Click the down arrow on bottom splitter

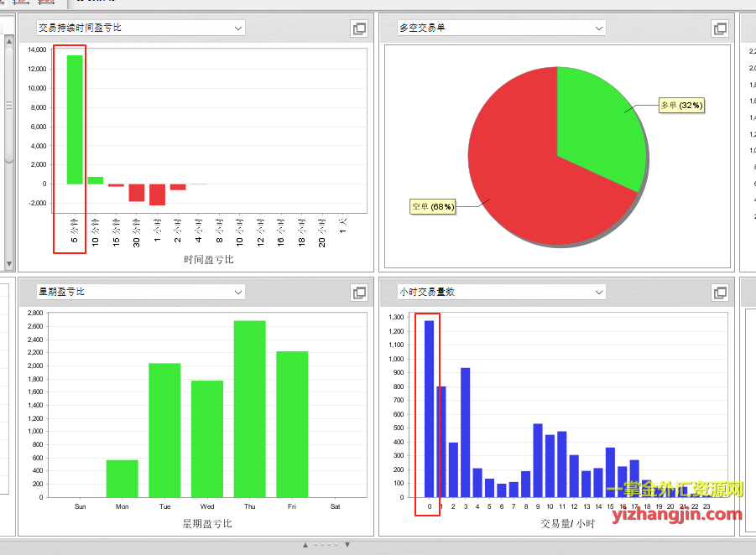point(347,545)
